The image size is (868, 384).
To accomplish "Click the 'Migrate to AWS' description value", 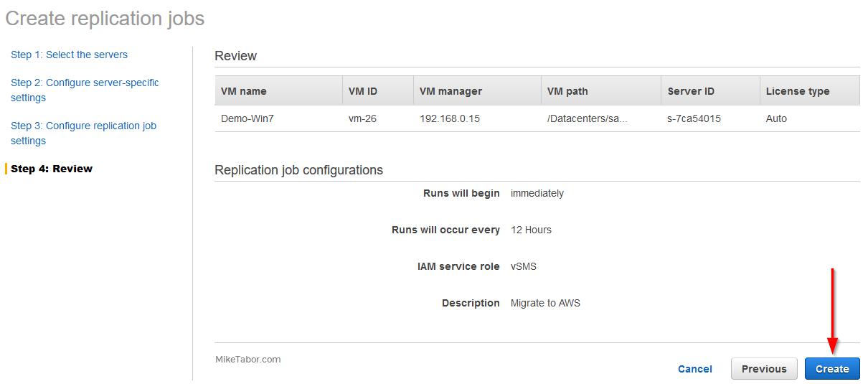I will [545, 303].
